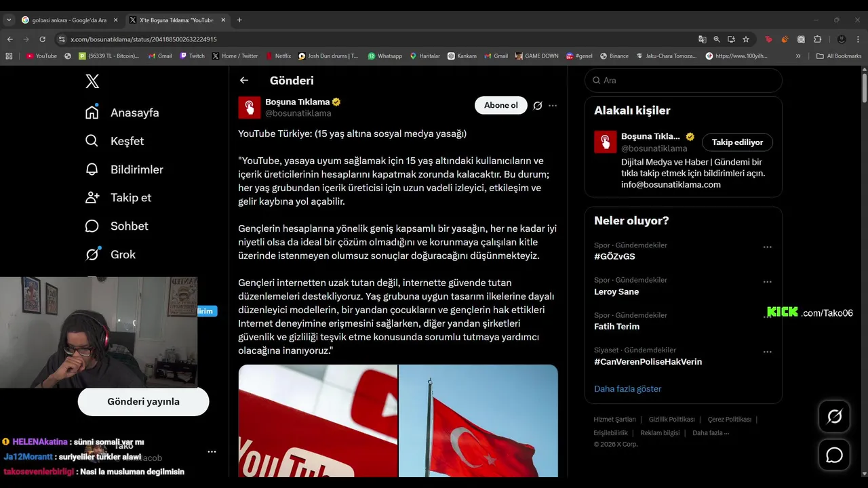Open the Binance bookmark
Image resolution: width=868 pixels, height=488 pixels.
pos(614,56)
